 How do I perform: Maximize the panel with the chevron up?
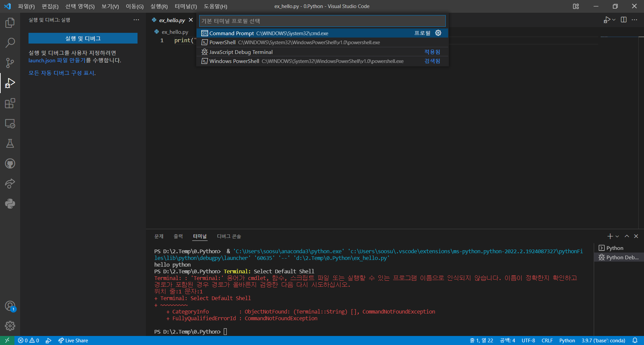[x=627, y=236]
